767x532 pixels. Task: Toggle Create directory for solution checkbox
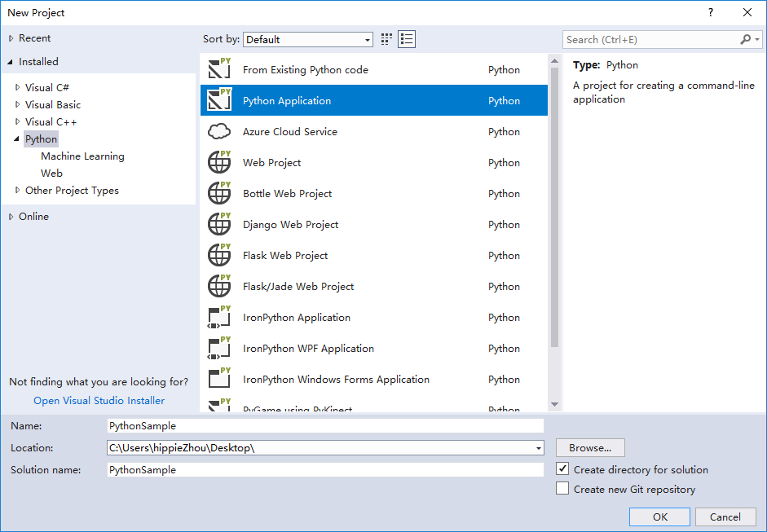click(x=562, y=469)
